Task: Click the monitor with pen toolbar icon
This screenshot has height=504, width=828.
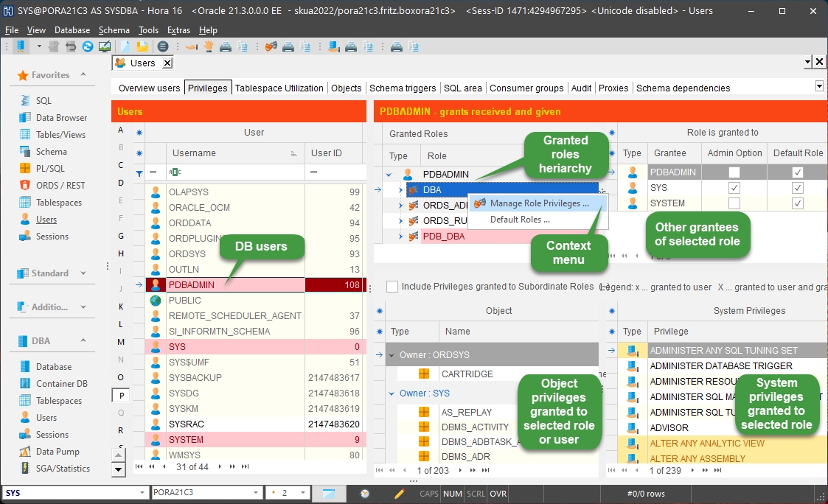Action: click(105, 46)
